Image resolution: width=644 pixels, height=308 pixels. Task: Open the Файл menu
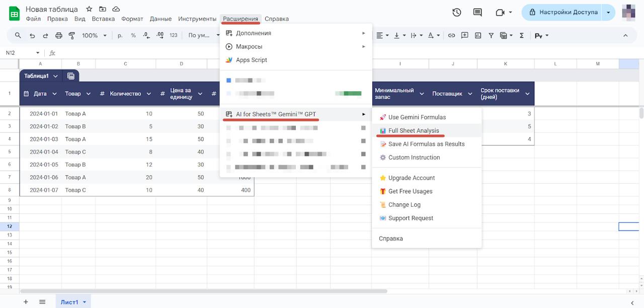click(x=33, y=19)
